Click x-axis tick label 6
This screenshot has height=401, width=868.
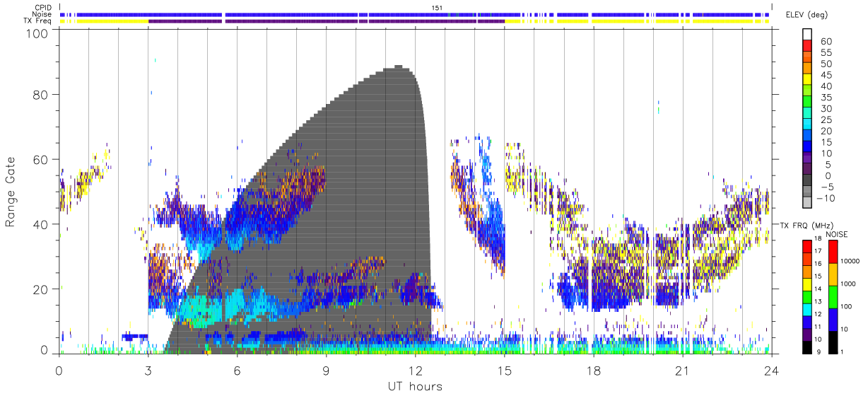tap(237, 371)
